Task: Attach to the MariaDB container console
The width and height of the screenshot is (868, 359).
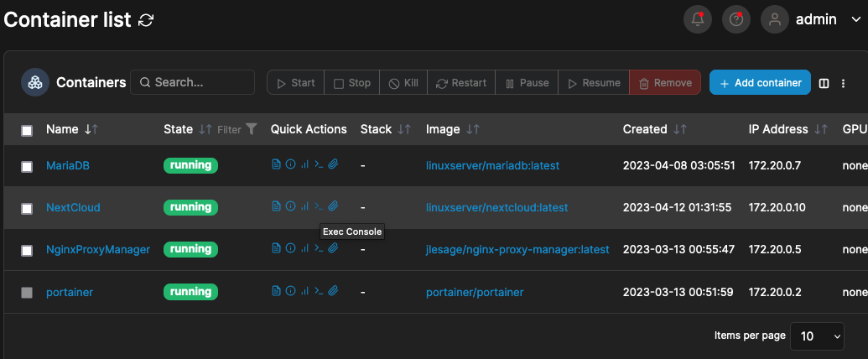Action: tap(332, 165)
